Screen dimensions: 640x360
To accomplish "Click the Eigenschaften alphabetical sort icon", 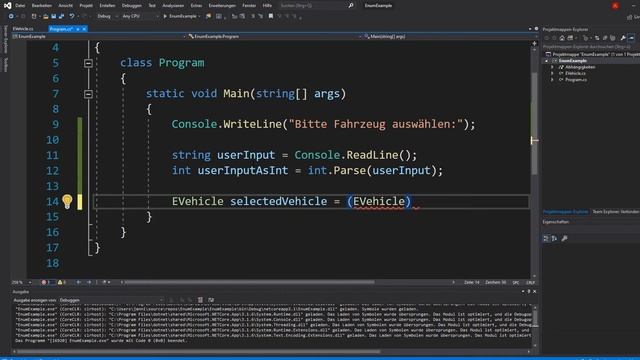I will coord(555,239).
